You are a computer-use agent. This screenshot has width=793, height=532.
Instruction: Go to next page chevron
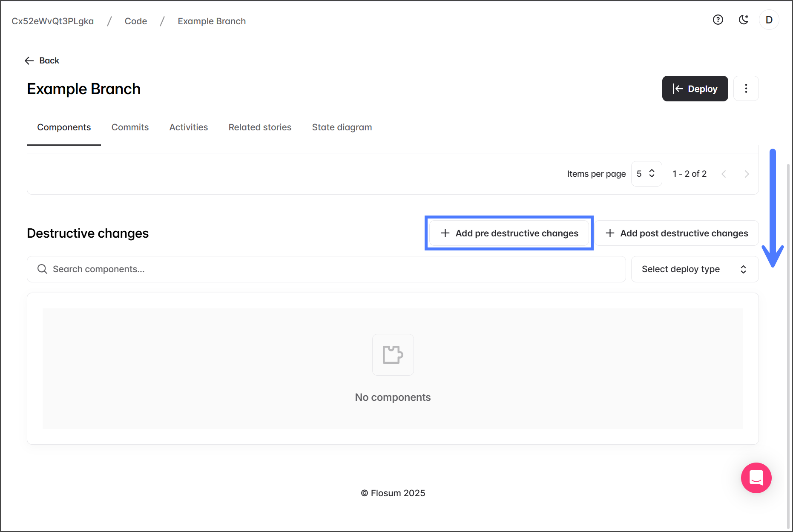click(747, 174)
